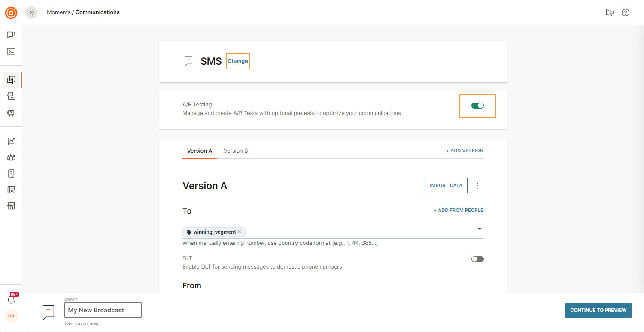
Task: Click the Infobip logo icon
Action: pos(11,13)
